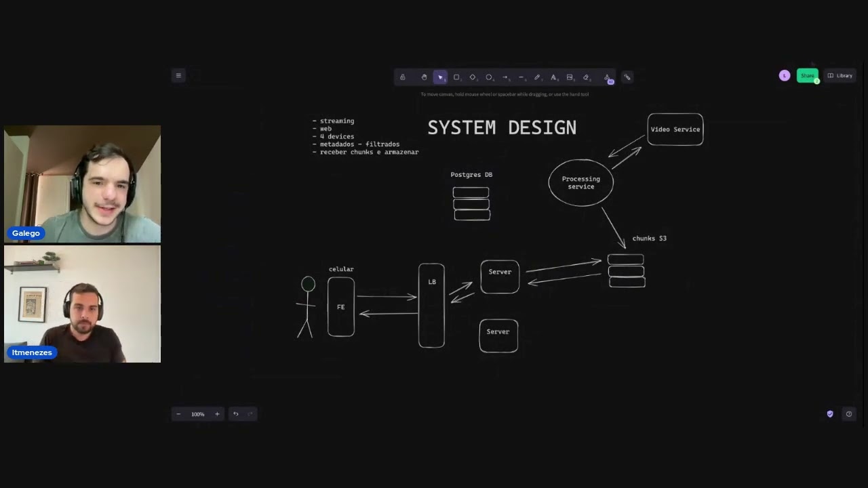
Task: Select the Hand panning tool
Action: [424, 77]
